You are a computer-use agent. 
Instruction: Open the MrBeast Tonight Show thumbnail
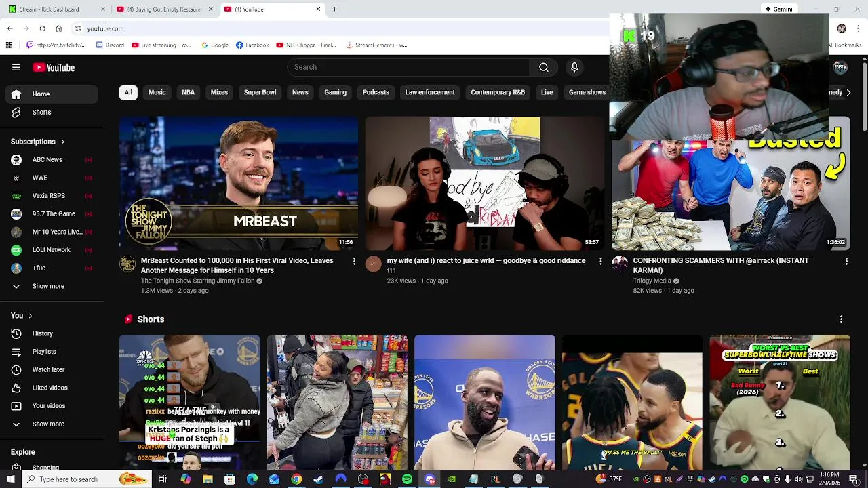tap(239, 183)
